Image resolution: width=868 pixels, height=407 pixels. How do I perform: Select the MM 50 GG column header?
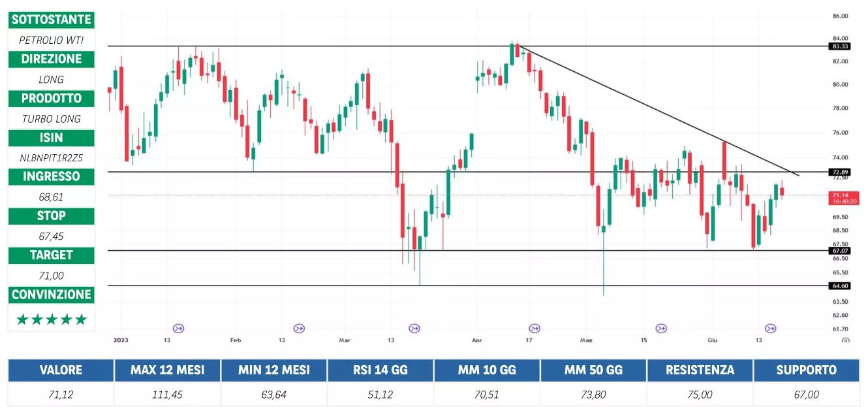593,370
